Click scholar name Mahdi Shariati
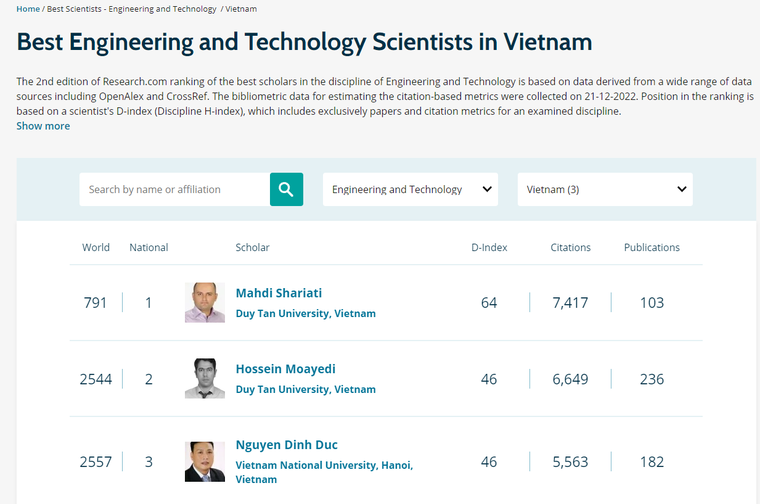Screen dimensions: 760x504 [x=279, y=293]
